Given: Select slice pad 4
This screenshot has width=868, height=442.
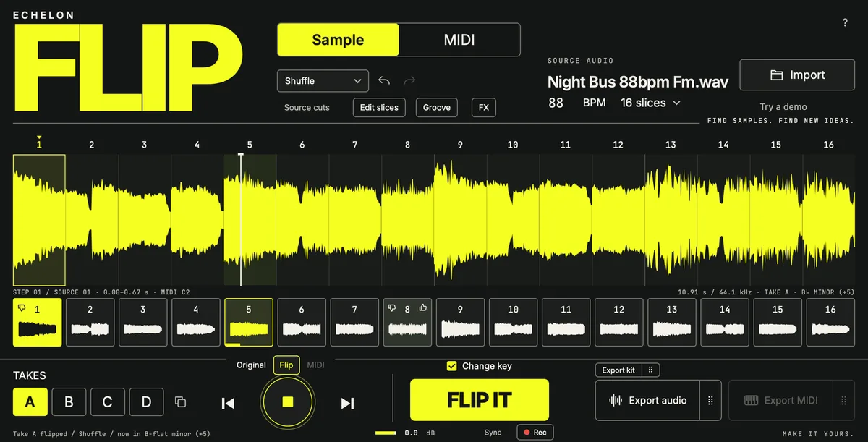Looking at the screenshot, I should tap(196, 322).
